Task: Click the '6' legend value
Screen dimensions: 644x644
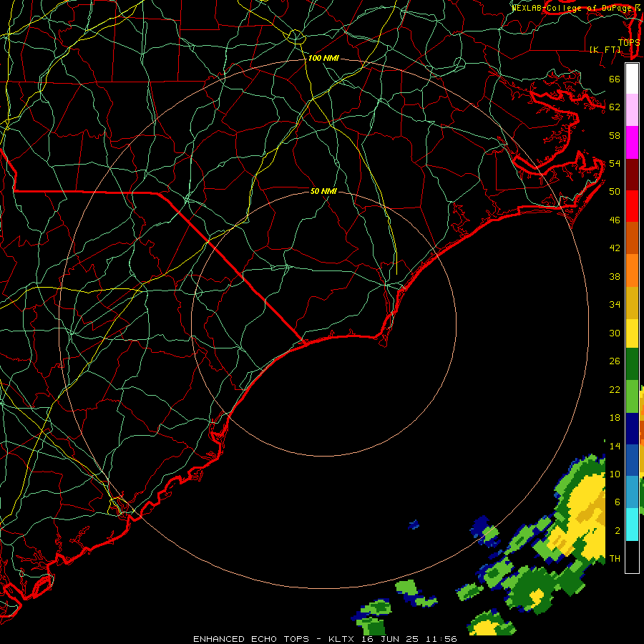Action: point(617,502)
